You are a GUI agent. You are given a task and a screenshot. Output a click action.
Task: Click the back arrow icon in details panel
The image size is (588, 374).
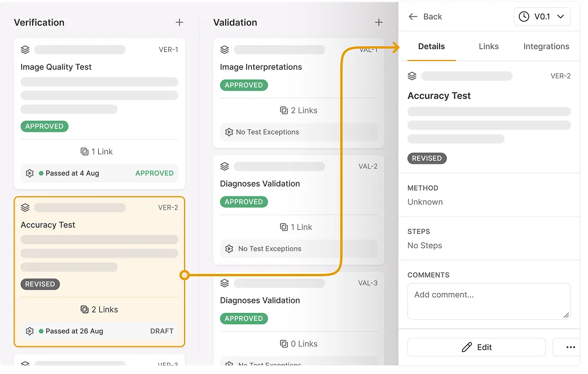(413, 16)
